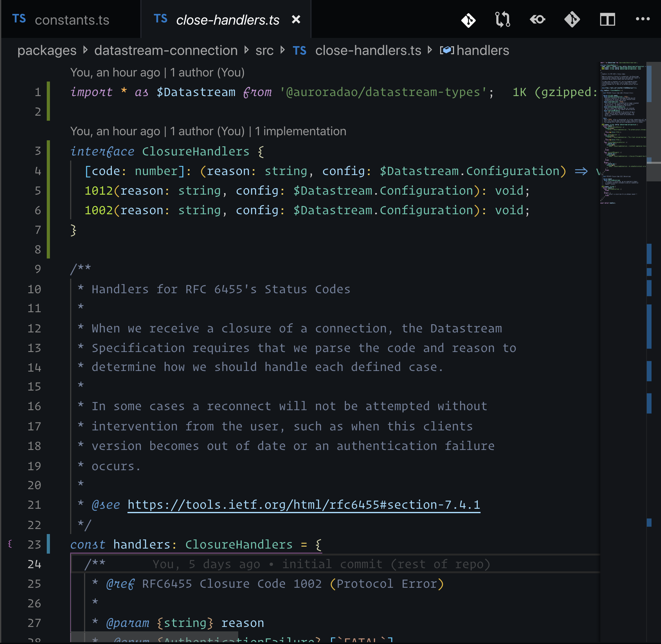Close the close-handlers.ts tab
Viewport: 661px width, 644px height.
(x=296, y=20)
